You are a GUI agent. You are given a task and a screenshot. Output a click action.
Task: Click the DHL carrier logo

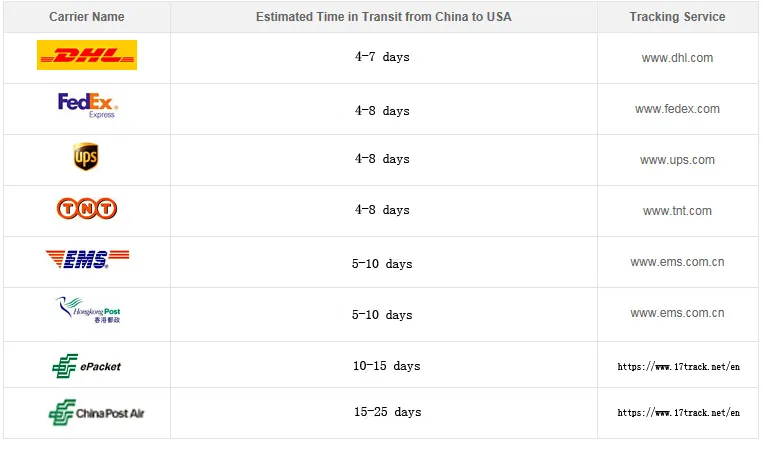87,55
